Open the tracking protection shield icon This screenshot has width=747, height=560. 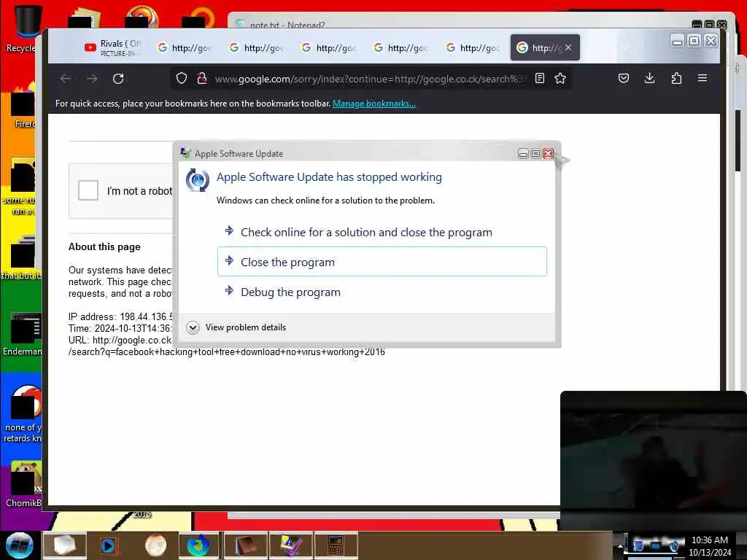point(182,78)
